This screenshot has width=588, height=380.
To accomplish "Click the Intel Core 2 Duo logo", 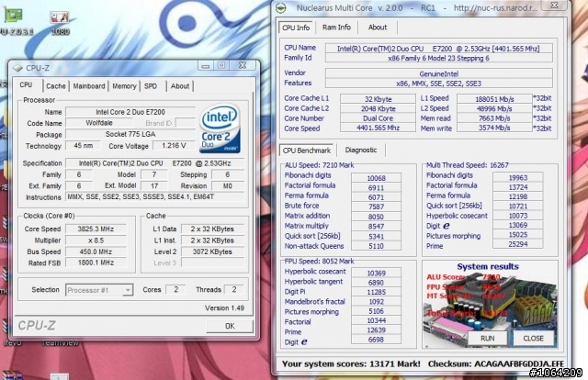I will [x=220, y=129].
